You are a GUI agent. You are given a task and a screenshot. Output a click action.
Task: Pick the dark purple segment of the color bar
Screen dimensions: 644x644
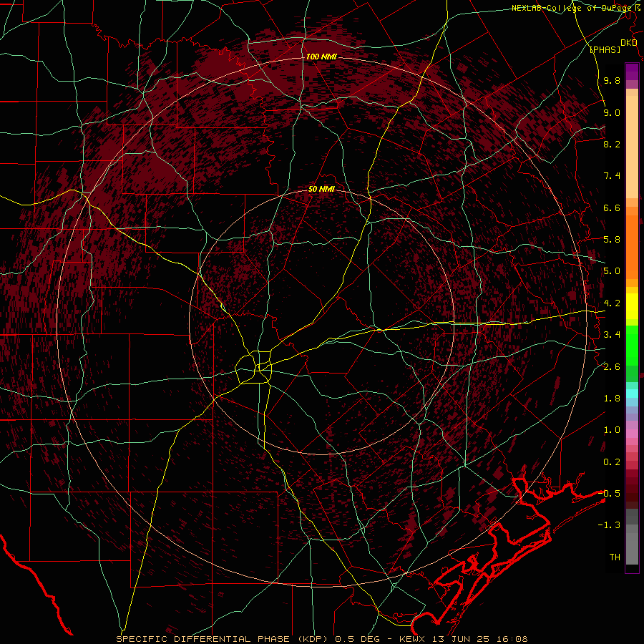coord(632,72)
